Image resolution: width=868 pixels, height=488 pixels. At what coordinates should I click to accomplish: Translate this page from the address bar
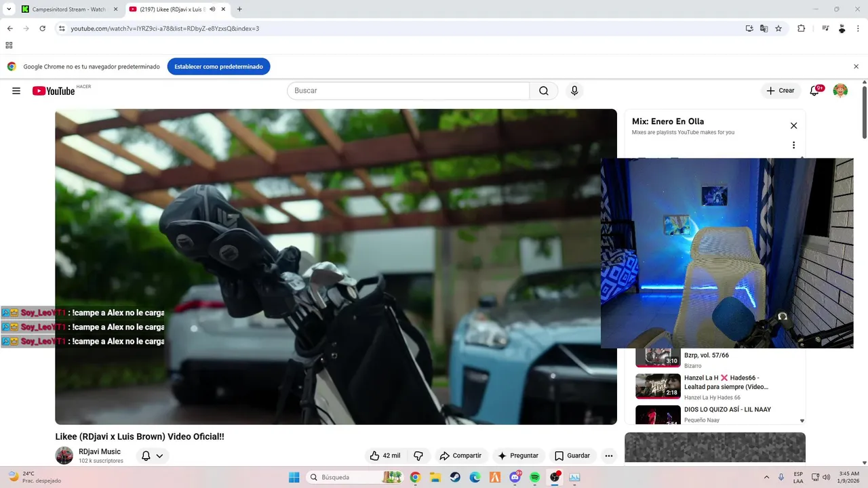[764, 28]
